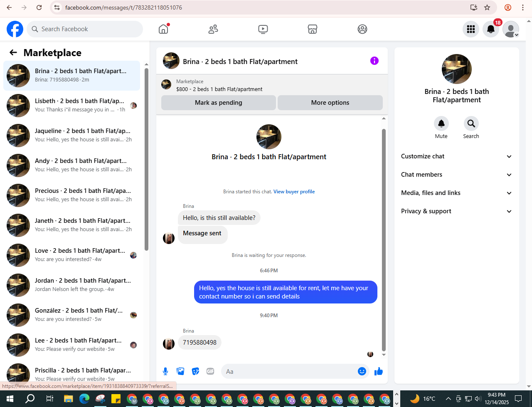Click the Mark as pending button
This screenshot has height=407, width=532.
(x=219, y=103)
